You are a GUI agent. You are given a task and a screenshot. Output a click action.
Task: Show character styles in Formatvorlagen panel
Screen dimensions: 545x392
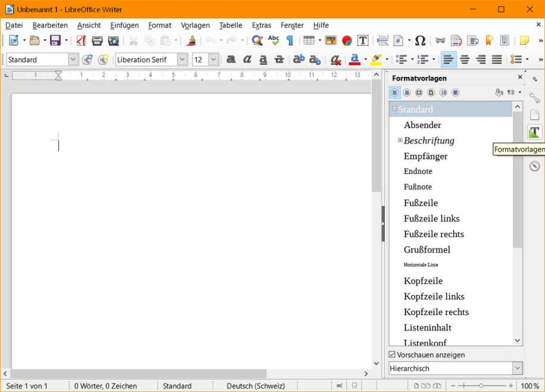tap(407, 93)
